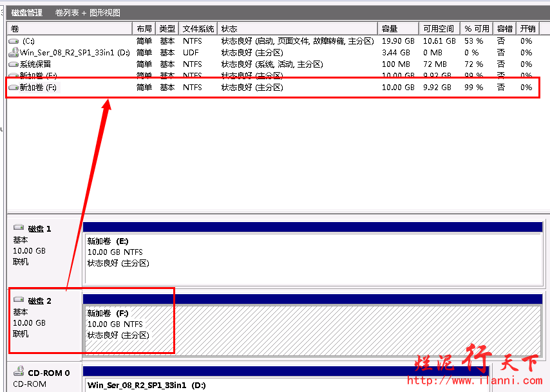Click the 文件系统 column header
The image size is (550, 392).
click(198, 29)
